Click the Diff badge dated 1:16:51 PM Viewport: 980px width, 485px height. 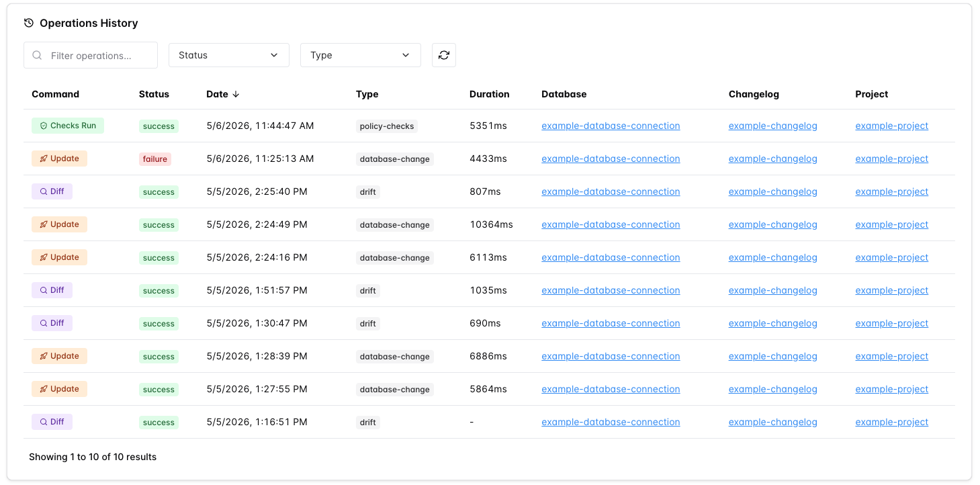[52, 422]
